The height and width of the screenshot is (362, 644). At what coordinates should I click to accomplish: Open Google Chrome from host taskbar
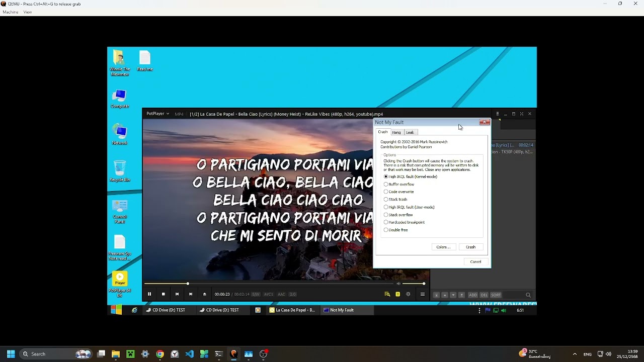[160, 354]
